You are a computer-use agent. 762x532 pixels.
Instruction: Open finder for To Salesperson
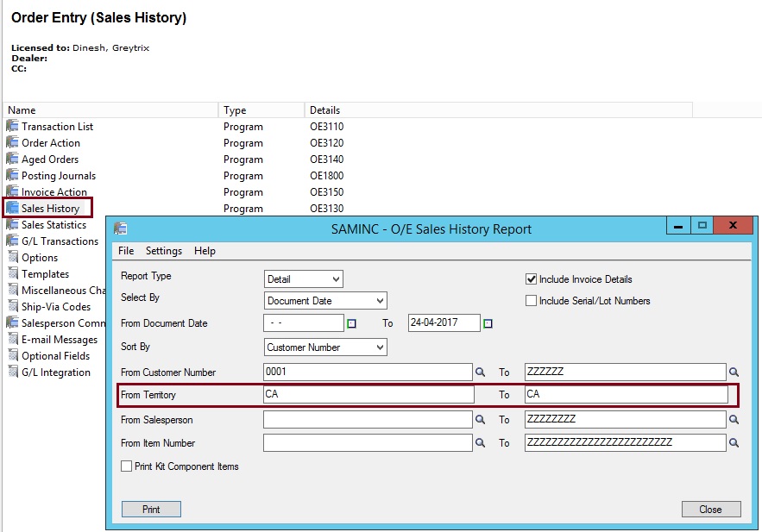[x=734, y=419]
